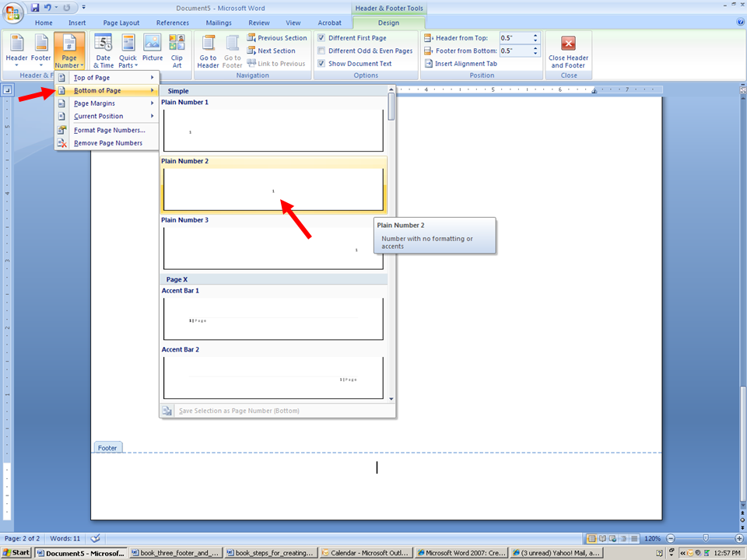Click Link to Previous

[276, 63]
